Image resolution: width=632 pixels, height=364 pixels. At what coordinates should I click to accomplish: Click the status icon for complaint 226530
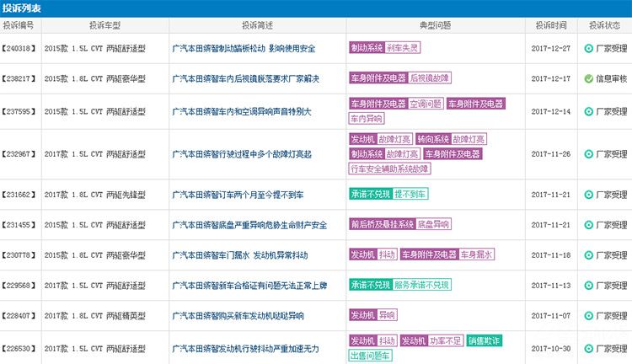(x=588, y=347)
